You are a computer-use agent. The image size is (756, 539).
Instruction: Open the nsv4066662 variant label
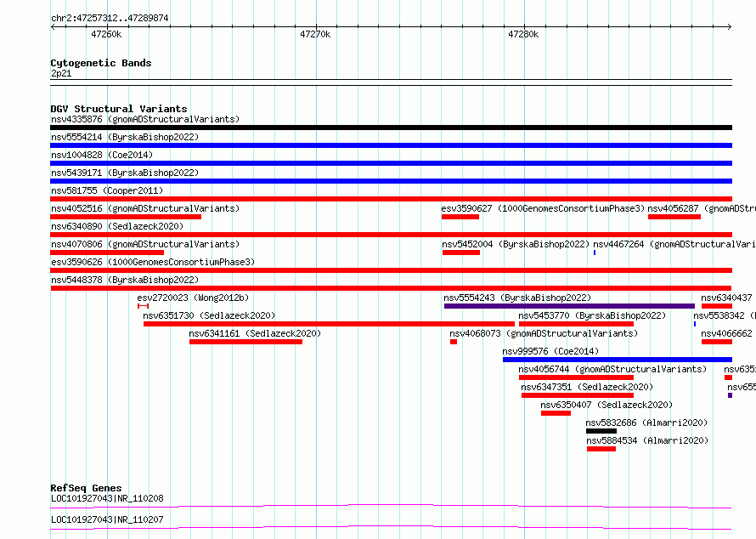[x=726, y=333]
